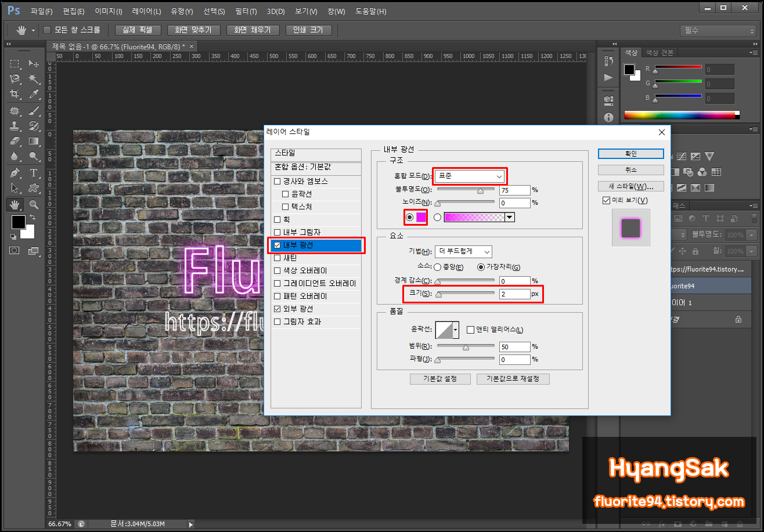Select the History Brush tool
764x532 pixels.
[34, 125]
